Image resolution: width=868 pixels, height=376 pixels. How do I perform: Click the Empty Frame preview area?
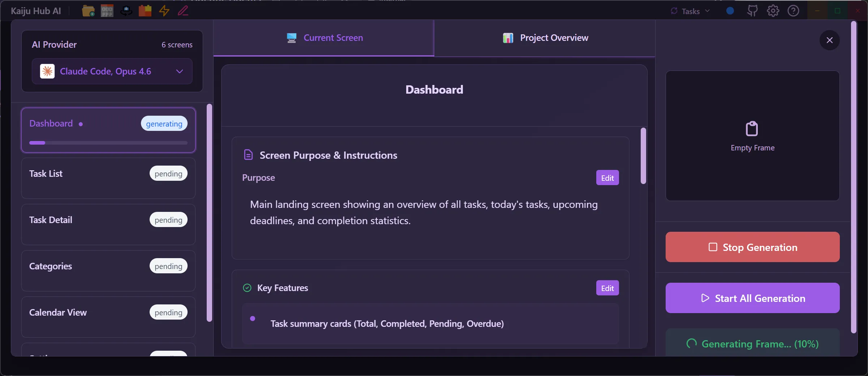(x=752, y=136)
